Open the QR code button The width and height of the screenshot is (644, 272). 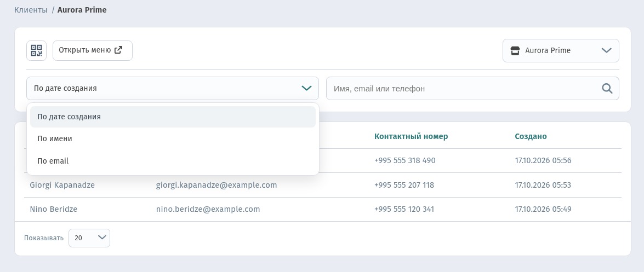click(x=37, y=50)
